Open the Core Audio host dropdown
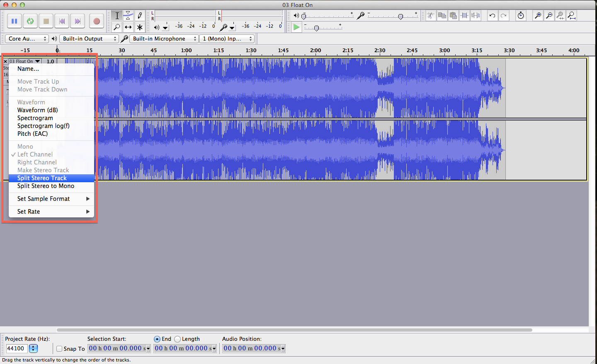 click(x=27, y=39)
